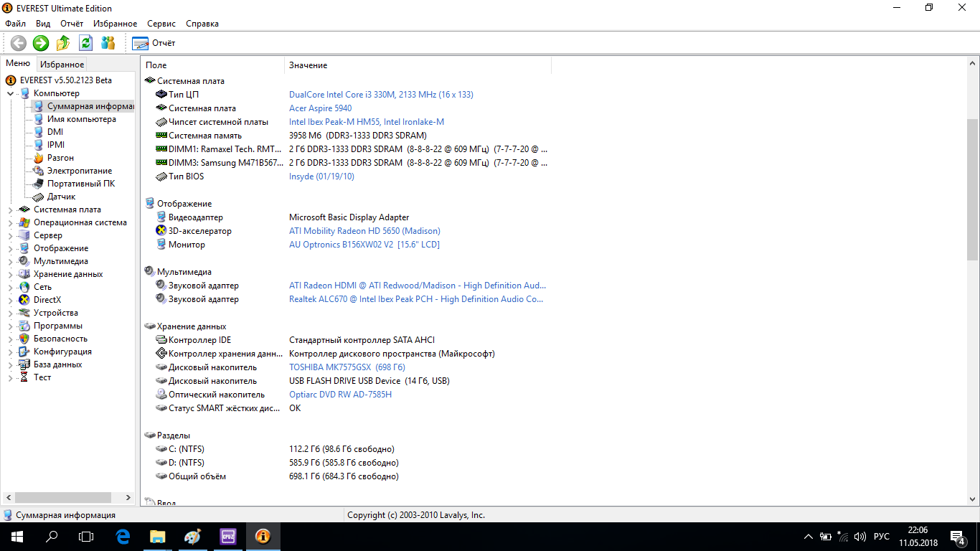Open the Файл menu
Image resolution: width=980 pixels, height=551 pixels.
coord(15,24)
